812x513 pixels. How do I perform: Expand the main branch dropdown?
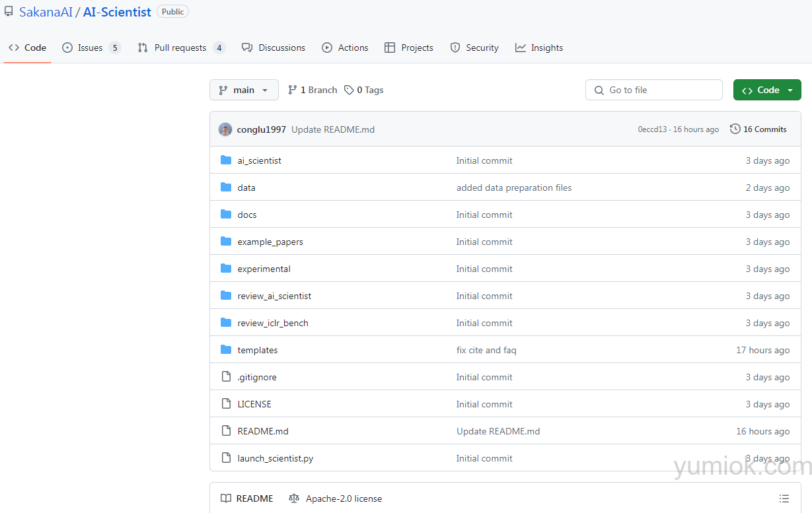point(244,90)
